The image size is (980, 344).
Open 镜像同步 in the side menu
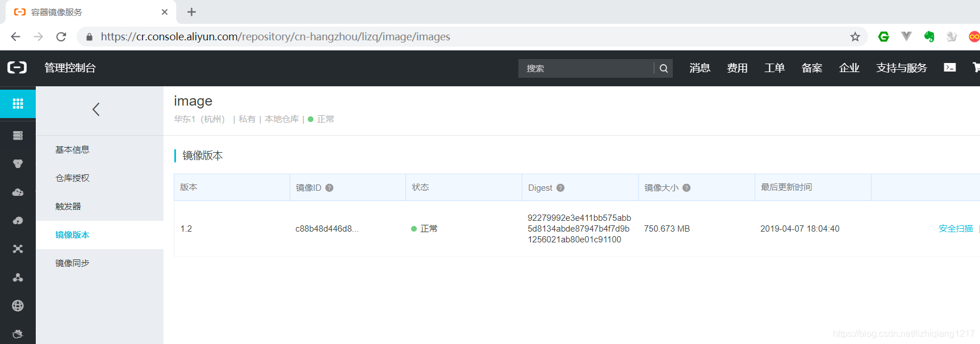72,263
